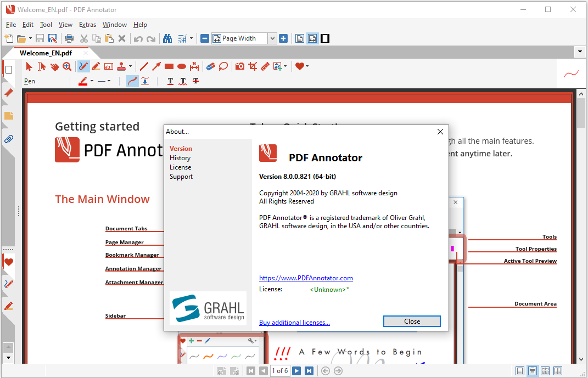Viewport: 588px width, 378px height.
Task: Switch to History in About dialog
Action: click(x=180, y=158)
